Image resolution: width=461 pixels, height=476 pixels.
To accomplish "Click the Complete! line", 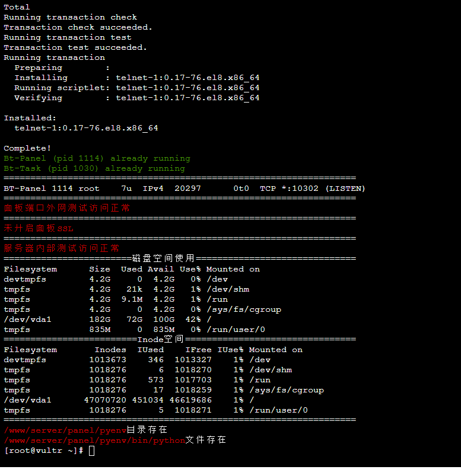I will [x=27, y=148].
